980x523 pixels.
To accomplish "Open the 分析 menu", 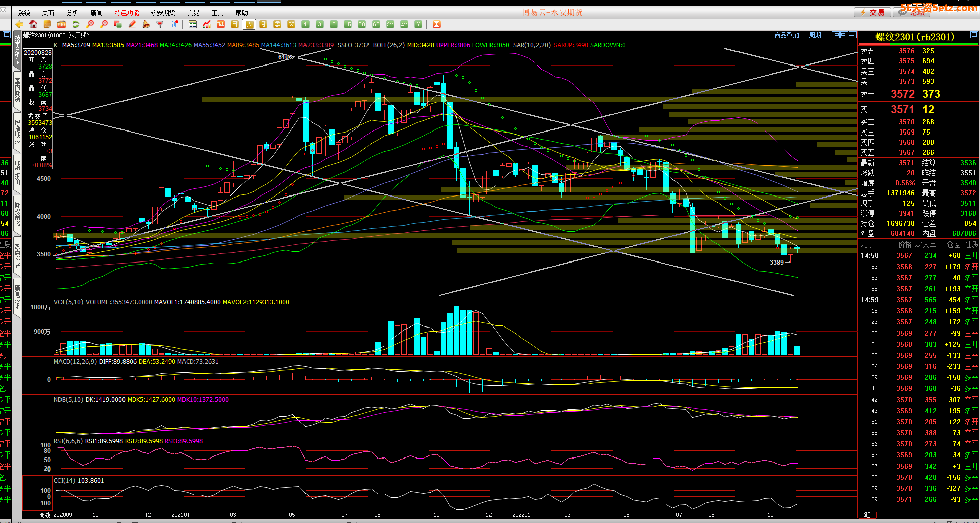I will point(73,13).
